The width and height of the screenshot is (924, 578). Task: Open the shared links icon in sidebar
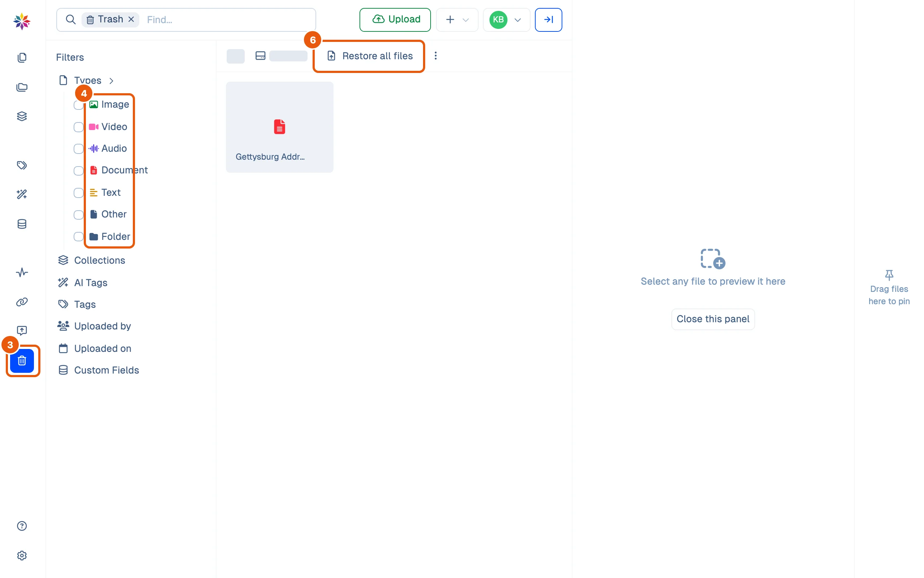pyautogui.click(x=22, y=302)
